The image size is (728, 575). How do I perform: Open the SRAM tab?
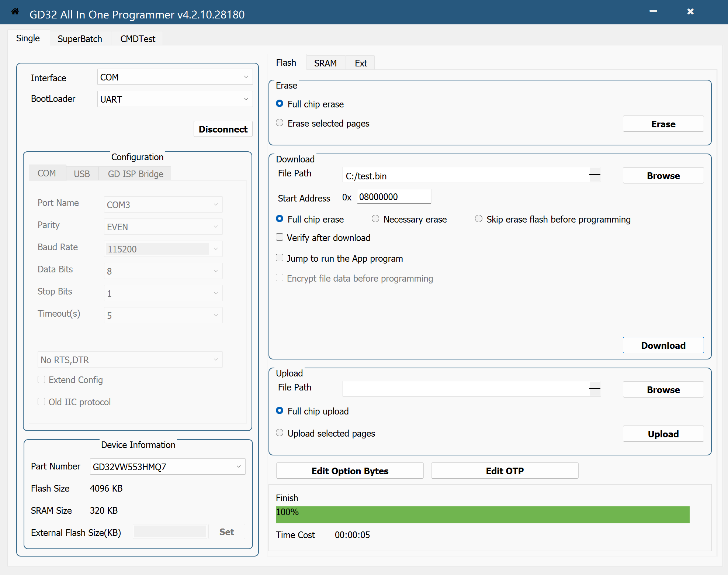[x=325, y=63]
